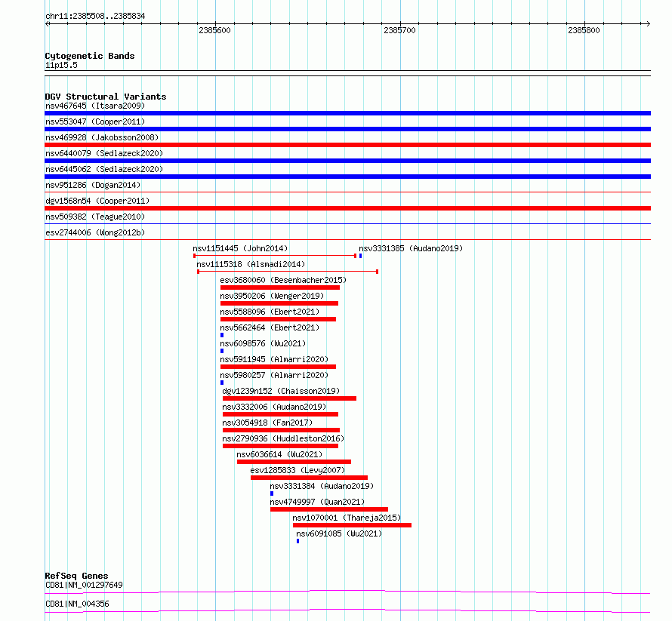Open the CD81|NM_001297649 gene label
This screenshot has width=672, height=621.
(x=84, y=585)
